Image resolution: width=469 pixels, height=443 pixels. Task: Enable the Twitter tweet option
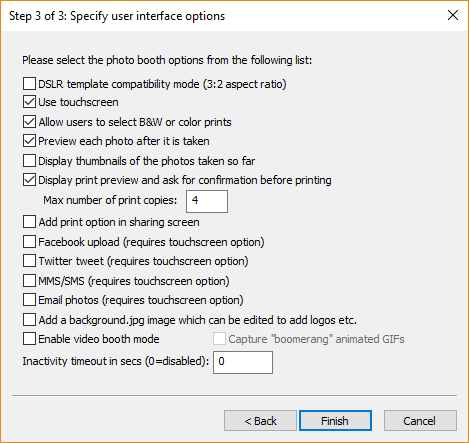[x=29, y=261]
